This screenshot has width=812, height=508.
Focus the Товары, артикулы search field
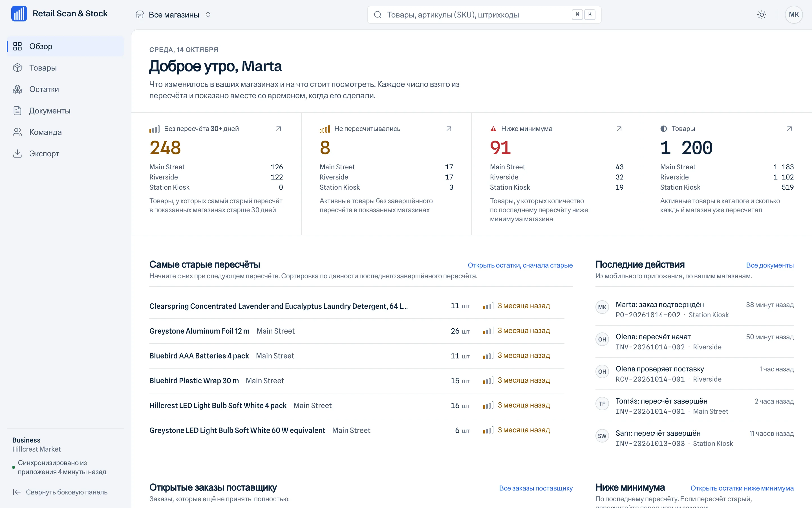tap(484, 15)
